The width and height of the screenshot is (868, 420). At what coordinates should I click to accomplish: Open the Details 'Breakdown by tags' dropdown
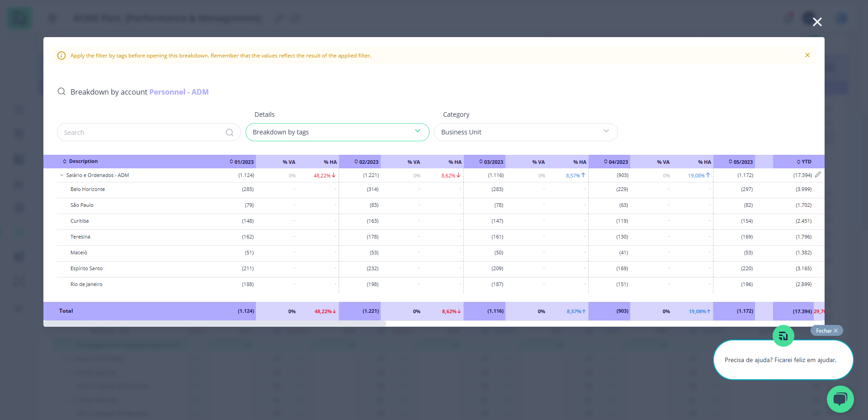(337, 132)
